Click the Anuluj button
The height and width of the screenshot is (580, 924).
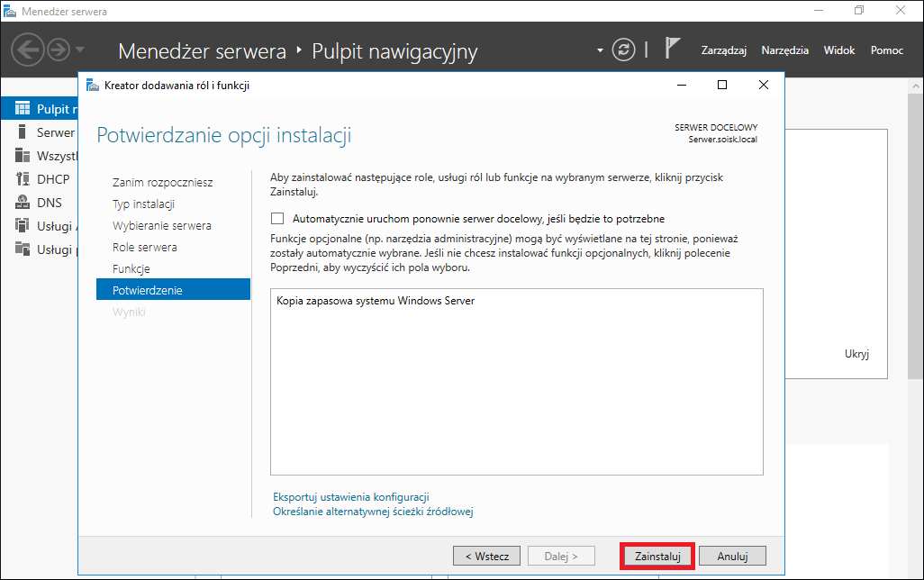click(x=732, y=556)
